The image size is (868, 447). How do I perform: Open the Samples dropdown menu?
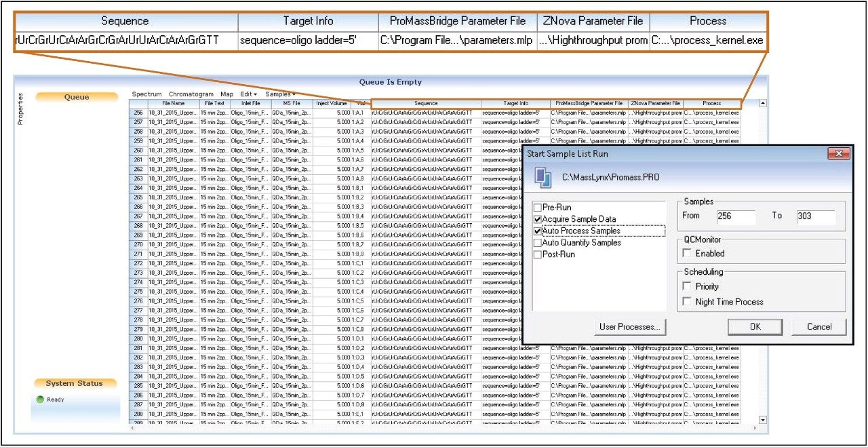(280, 94)
